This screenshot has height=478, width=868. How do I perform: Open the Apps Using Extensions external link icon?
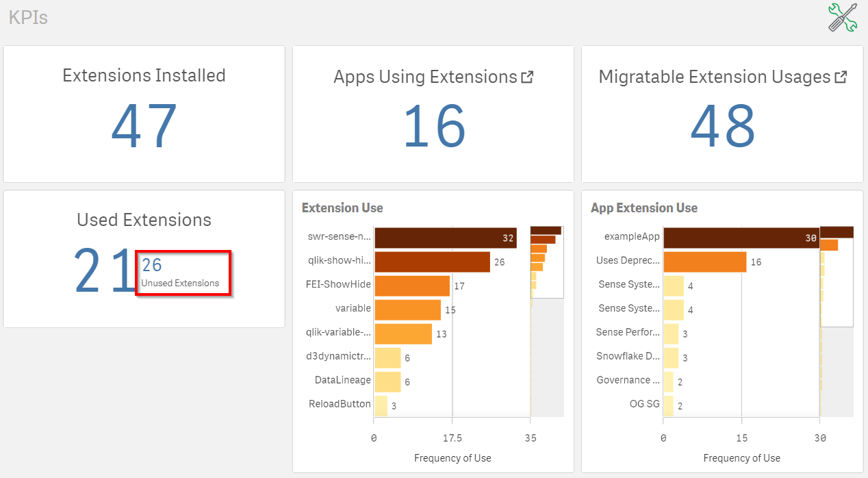click(527, 77)
